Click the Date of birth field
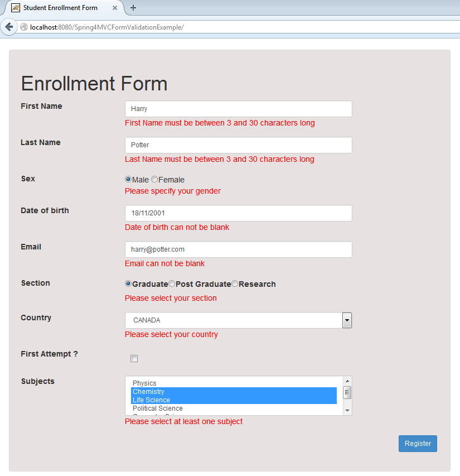 238,213
